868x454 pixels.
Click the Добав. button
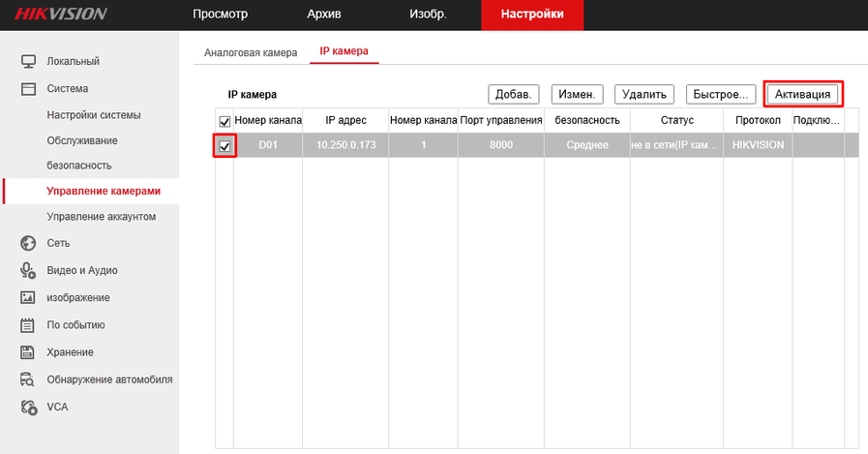pos(514,94)
